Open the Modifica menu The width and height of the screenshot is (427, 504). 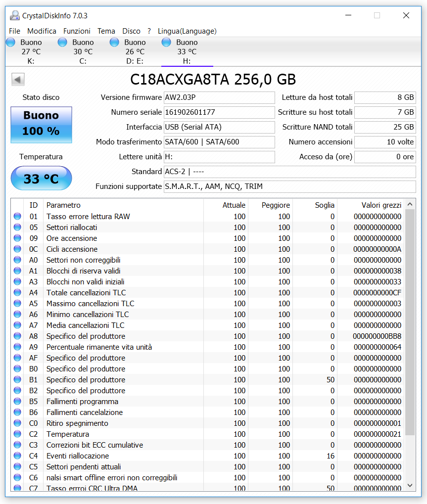pos(42,31)
